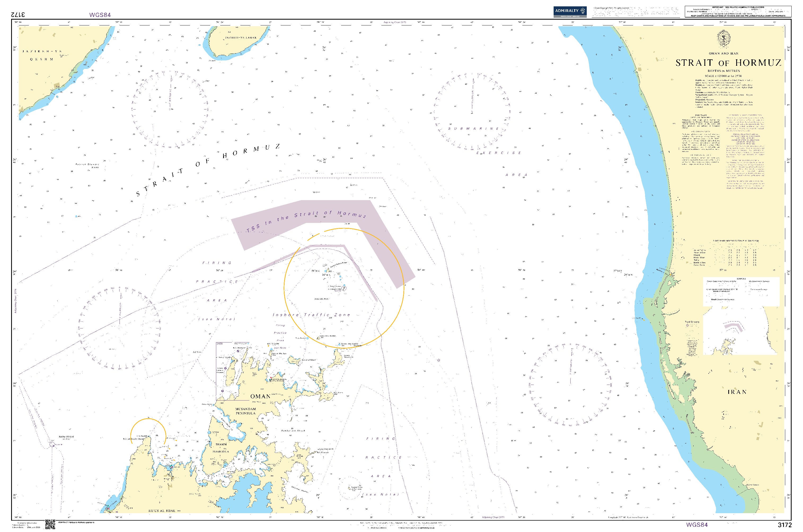The width and height of the screenshot is (803, 532).
Task: Click the UK Hydrographic crest above the title
Action: [x=723, y=39]
